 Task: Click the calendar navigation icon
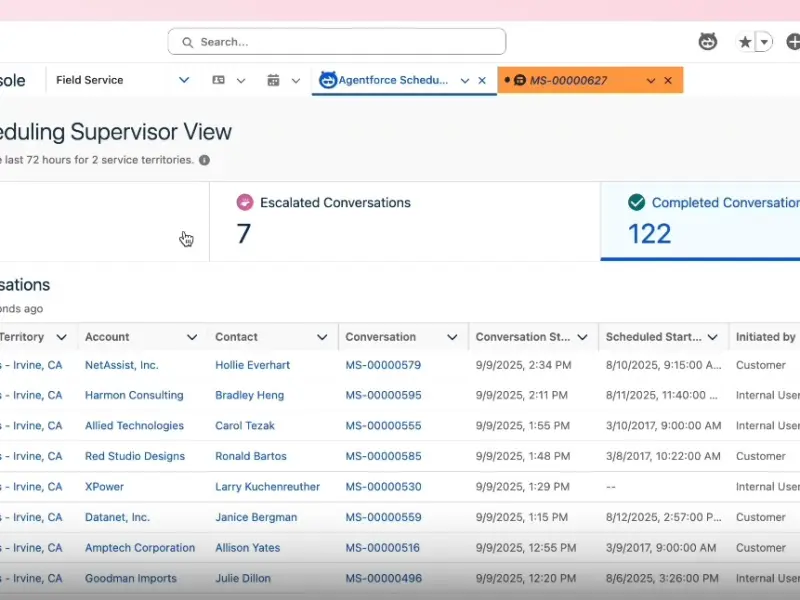click(273, 80)
